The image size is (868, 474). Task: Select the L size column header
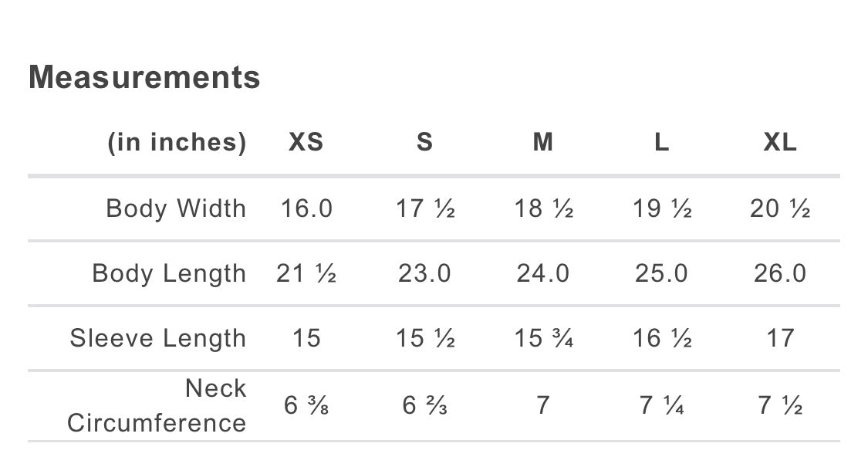[661, 142]
